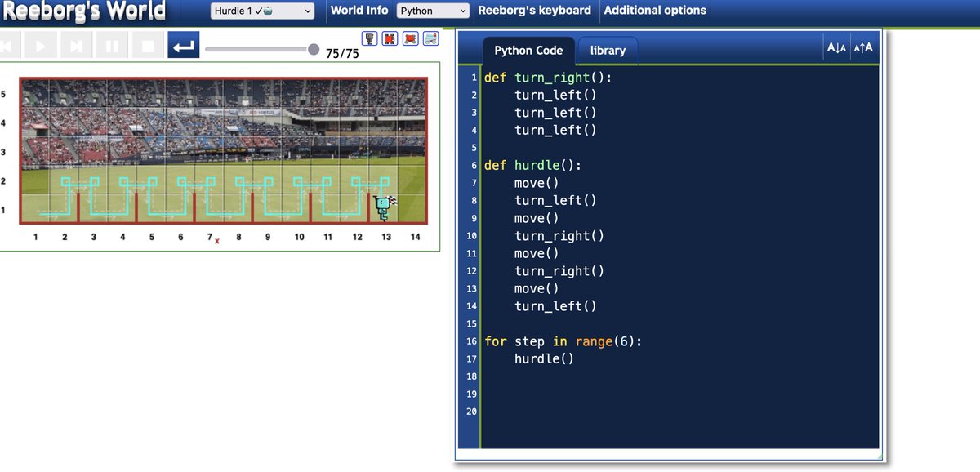980x472 pixels.
Task: Decrease editor font size icon
Action: 836,47
